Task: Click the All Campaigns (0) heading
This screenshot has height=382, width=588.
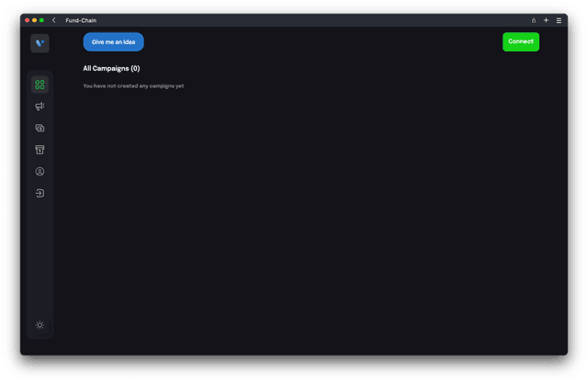Action: [x=111, y=68]
